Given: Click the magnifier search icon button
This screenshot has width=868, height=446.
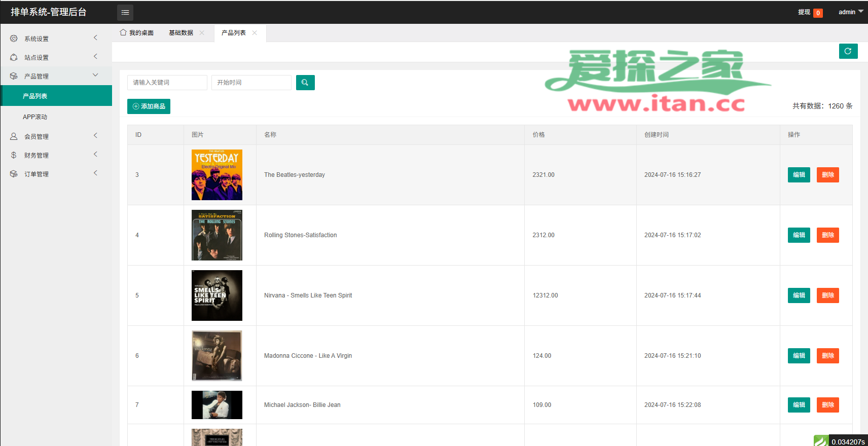Looking at the screenshot, I should pos(305,83).
